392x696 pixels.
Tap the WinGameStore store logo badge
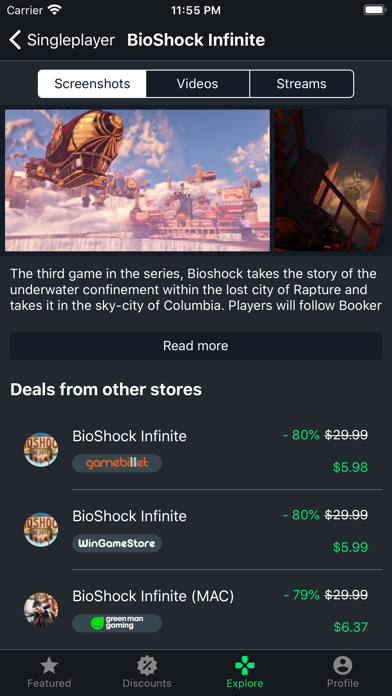[x=117, y=543]
